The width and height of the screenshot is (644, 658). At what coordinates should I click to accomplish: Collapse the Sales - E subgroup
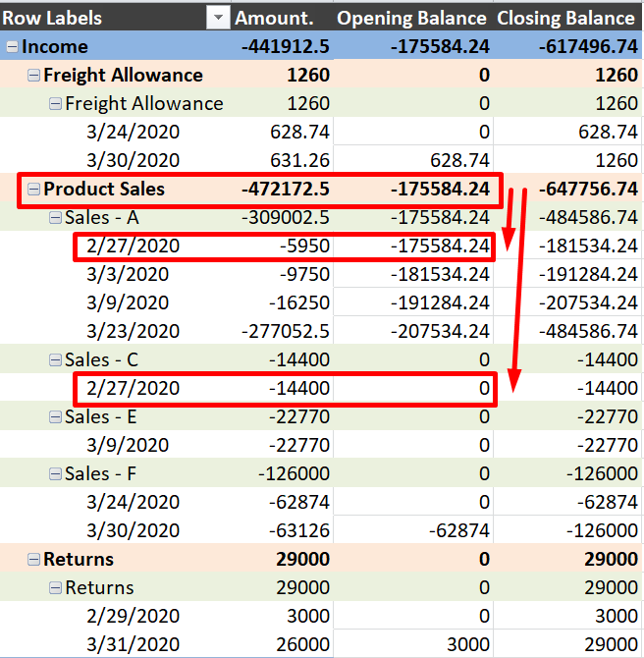pos(55,416)
